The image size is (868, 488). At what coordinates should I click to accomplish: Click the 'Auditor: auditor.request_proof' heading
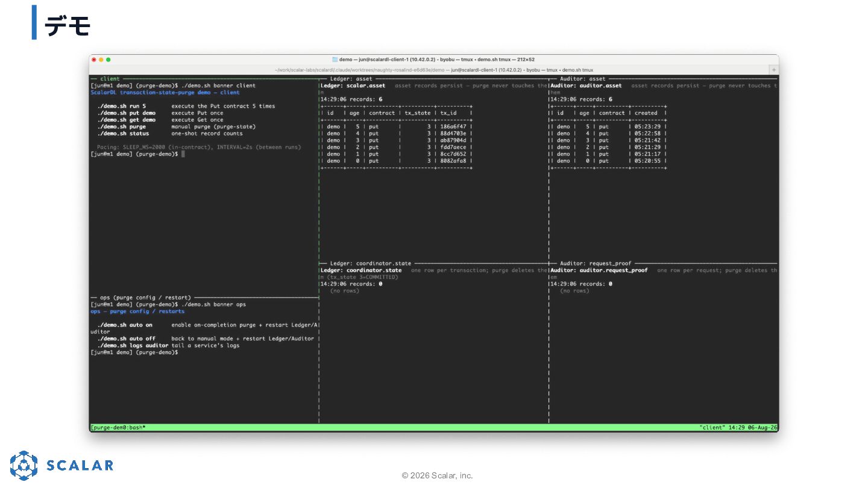pyautogui.click(x=599, y=271)
